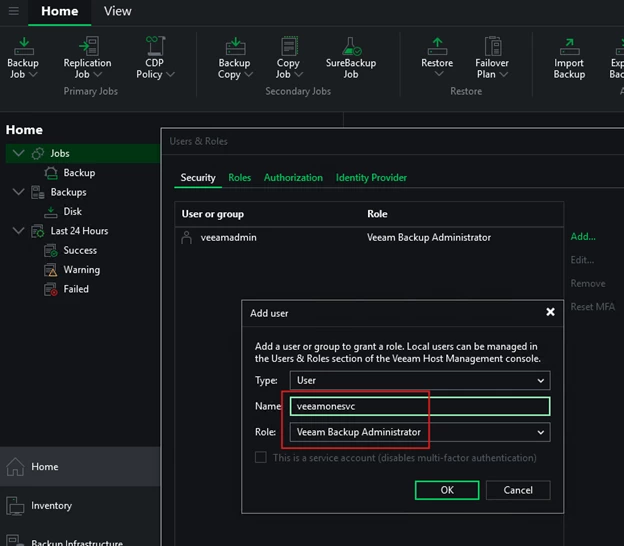The image size is (624, 546).
Task: Enable the service account checkbox
Action: [261, 458]
